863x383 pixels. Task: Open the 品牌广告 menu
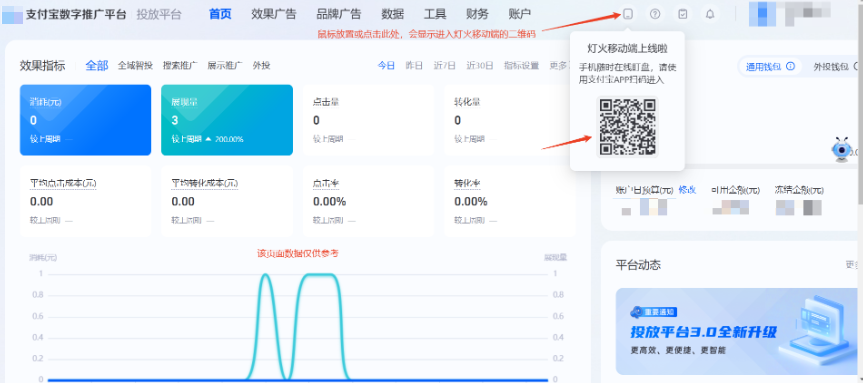pyautogui.click(x=339, y=14)
